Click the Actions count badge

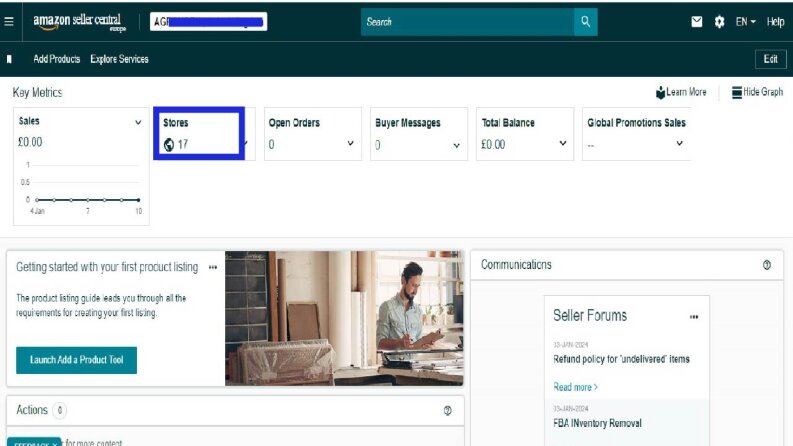click(60, 410)
